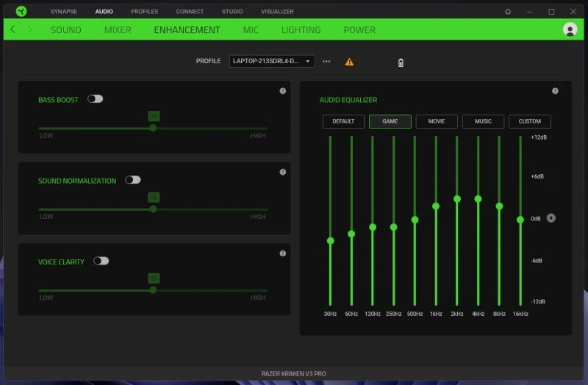The width and height of the screenshot is (588, 385).
Task: Open the settings gear icon
Action: (x=508, y=12)
